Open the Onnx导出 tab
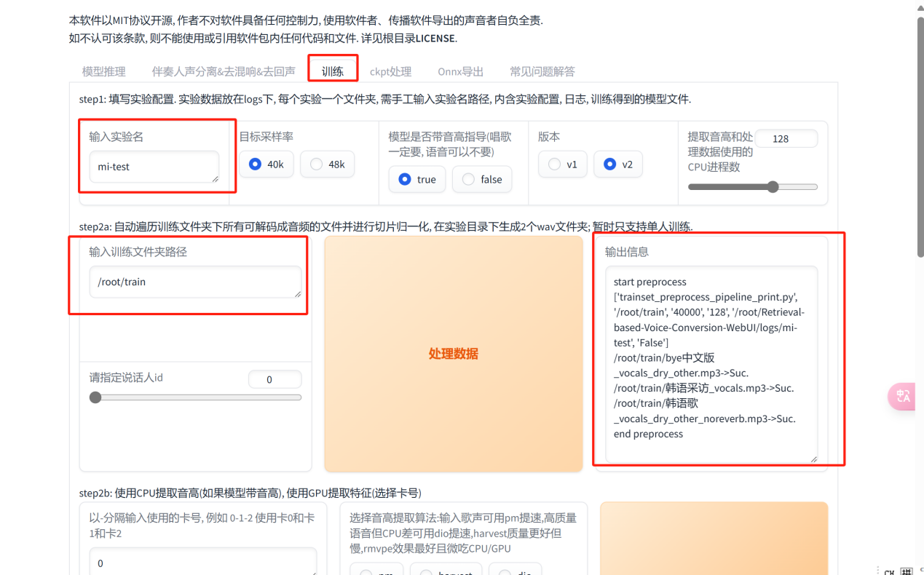924x575 pixels. 460,71
